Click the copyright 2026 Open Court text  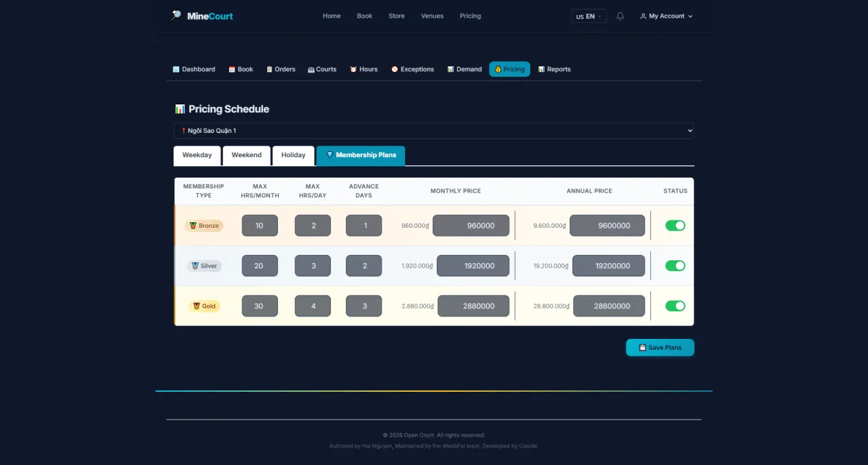click(434, 435)
